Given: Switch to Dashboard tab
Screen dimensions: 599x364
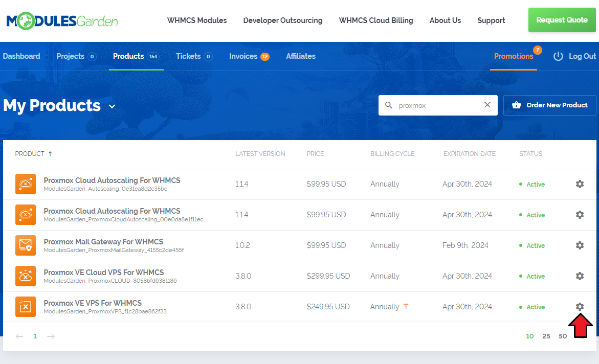Looking at the screenshot, I should 21,56.
